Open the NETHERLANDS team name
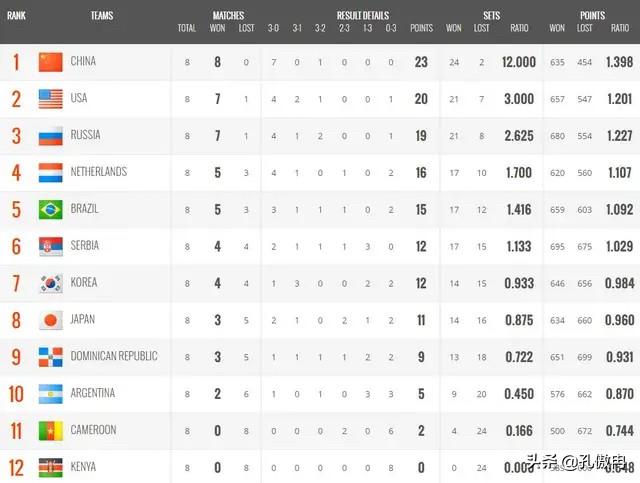 [x=99, y=172]
